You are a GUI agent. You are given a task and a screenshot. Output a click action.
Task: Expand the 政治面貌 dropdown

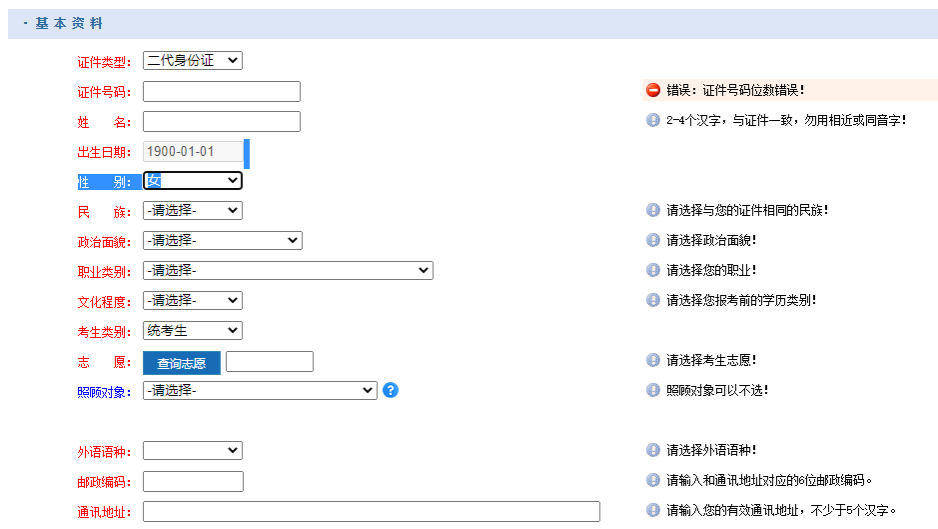coord(222,241)
